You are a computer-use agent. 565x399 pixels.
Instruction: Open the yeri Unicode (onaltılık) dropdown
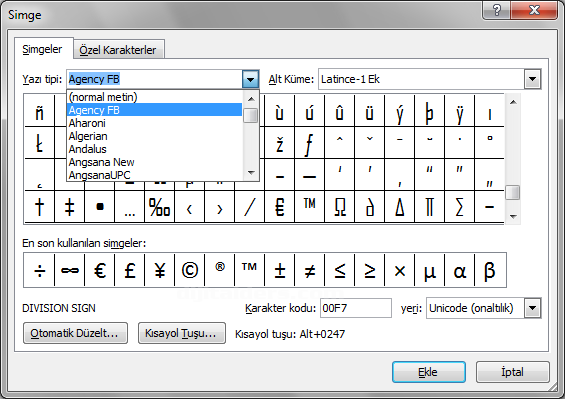pyautogui.click(x=533, y=308)
